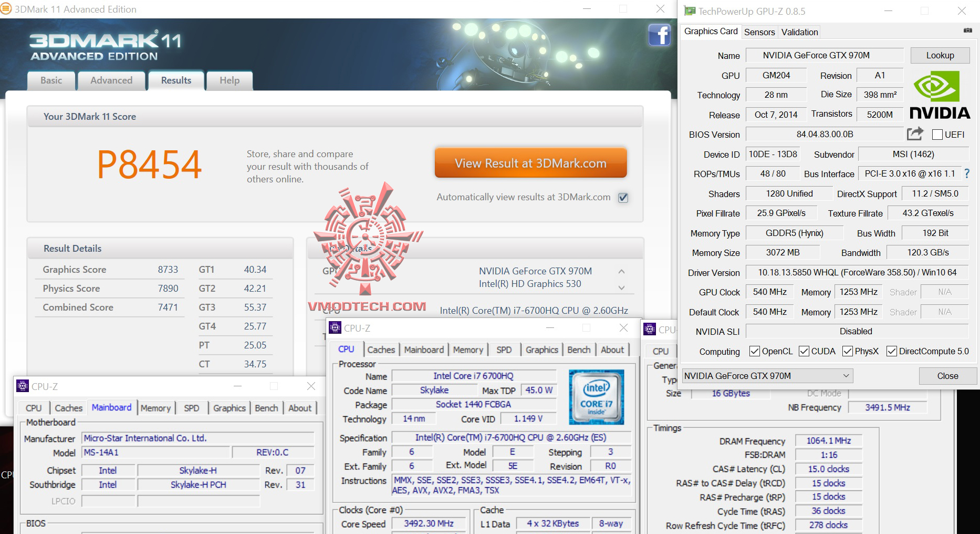Viewport: 980px width, 534px height.
Task: Toggle the OpenCL checkbox
Action: 755,351
